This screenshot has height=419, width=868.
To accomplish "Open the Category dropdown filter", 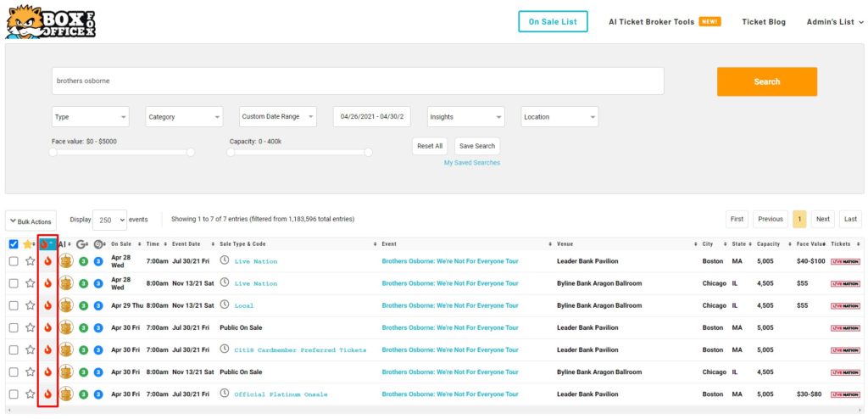I will tap(184, 117).
